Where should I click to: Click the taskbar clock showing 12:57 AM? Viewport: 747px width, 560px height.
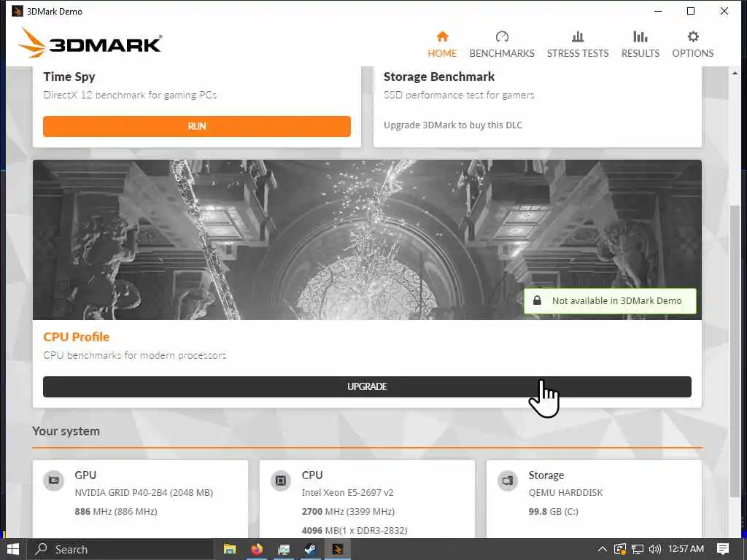coord(686,549)
